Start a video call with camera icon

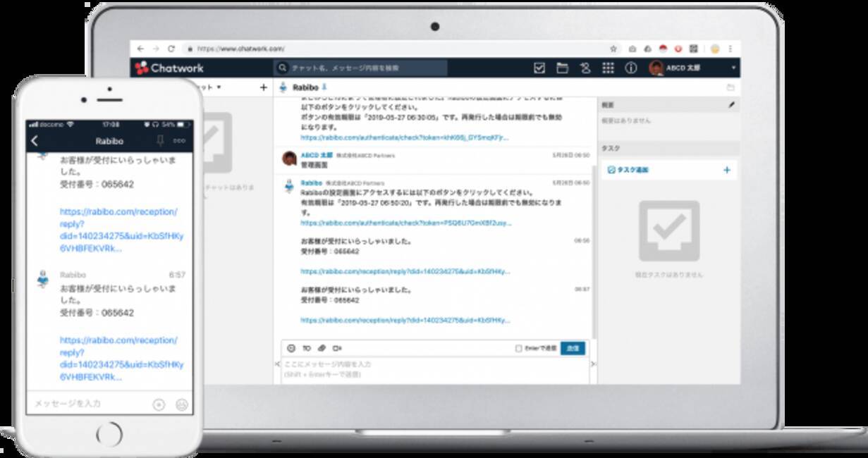[x=337, y=348]
